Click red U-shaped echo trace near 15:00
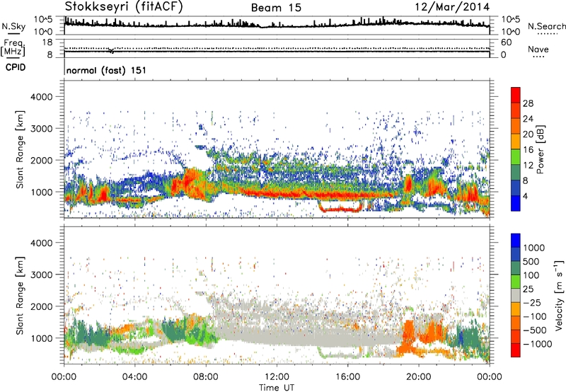Screen dimensions: 566x392 (340, 208)
